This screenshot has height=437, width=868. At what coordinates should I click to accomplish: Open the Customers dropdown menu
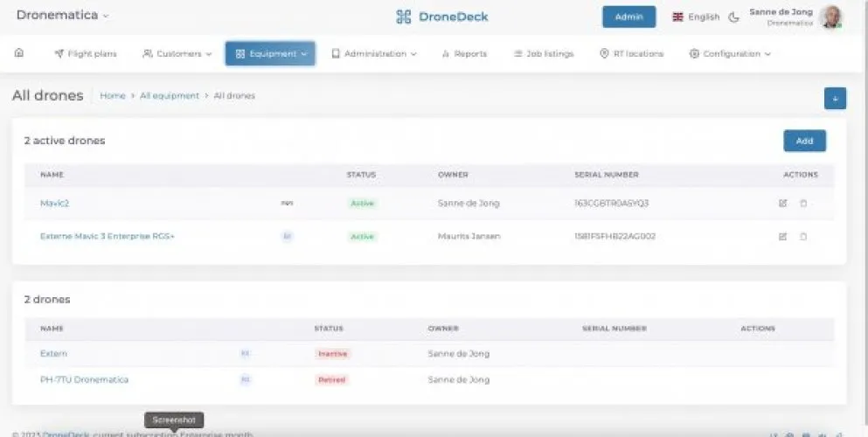(x=177, y=54)
